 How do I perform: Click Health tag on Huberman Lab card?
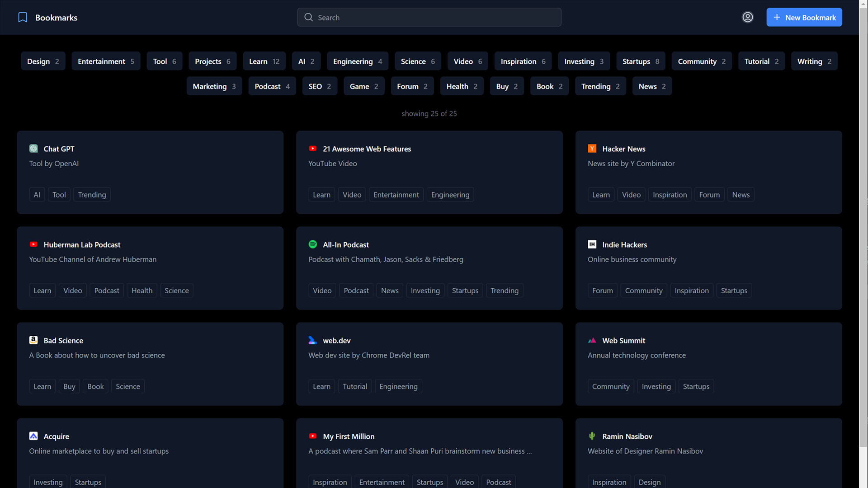[x=142, y=291]
